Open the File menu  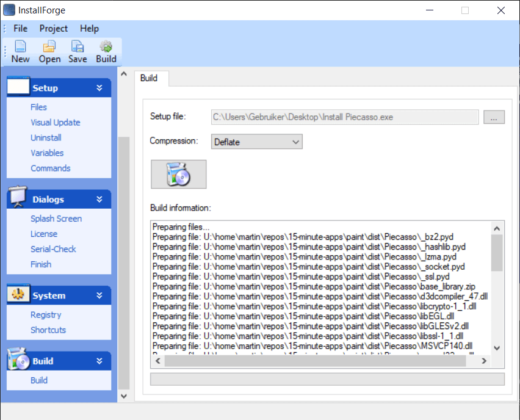click(x=20, y=29)
